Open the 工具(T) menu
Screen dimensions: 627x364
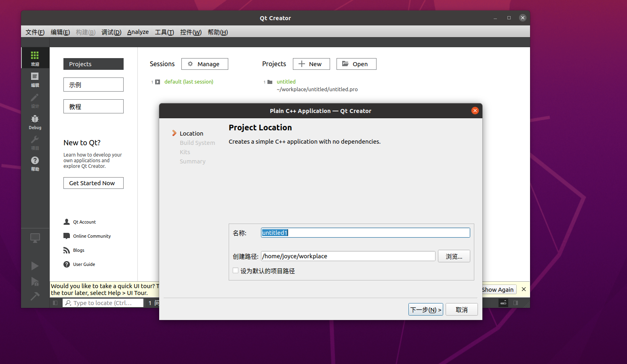[164, 32]
